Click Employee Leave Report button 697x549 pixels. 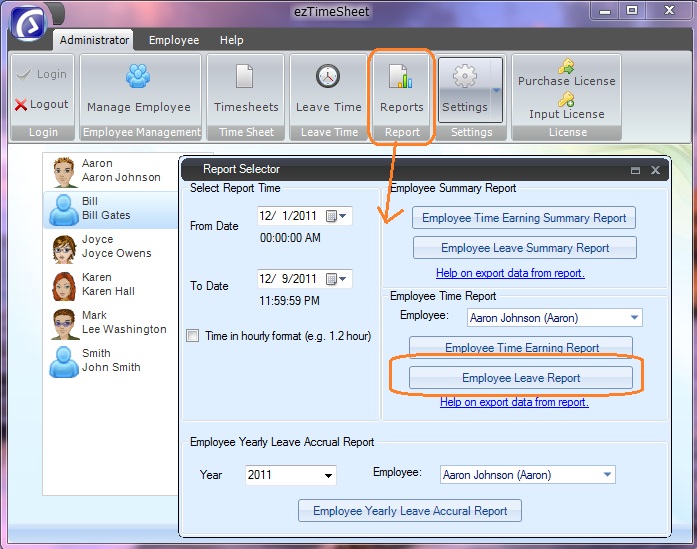point(521,378)
